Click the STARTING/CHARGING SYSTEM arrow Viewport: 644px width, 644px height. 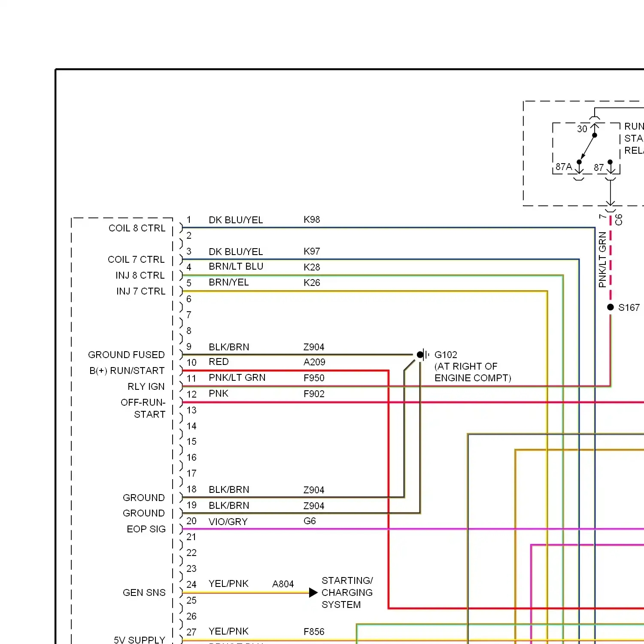(x=313, y=592)
